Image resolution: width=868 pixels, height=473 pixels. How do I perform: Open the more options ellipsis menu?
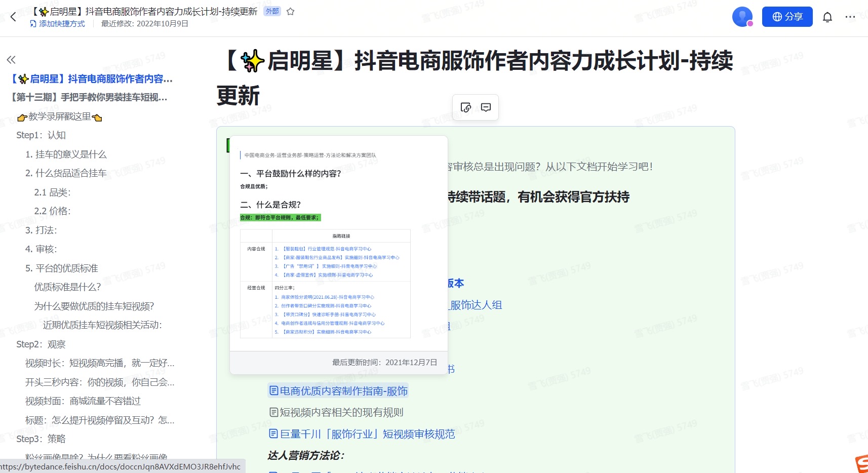(x=850, y=17)
